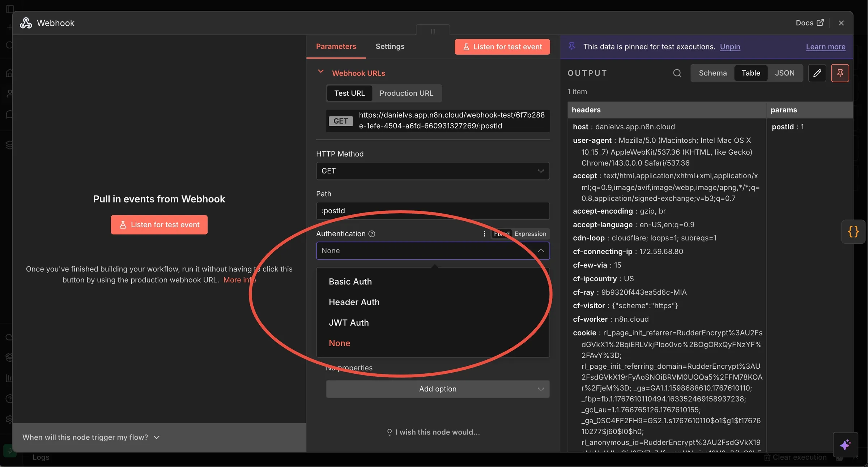Click the Path input field
868x467 pixels.
[x=433, y=211]
